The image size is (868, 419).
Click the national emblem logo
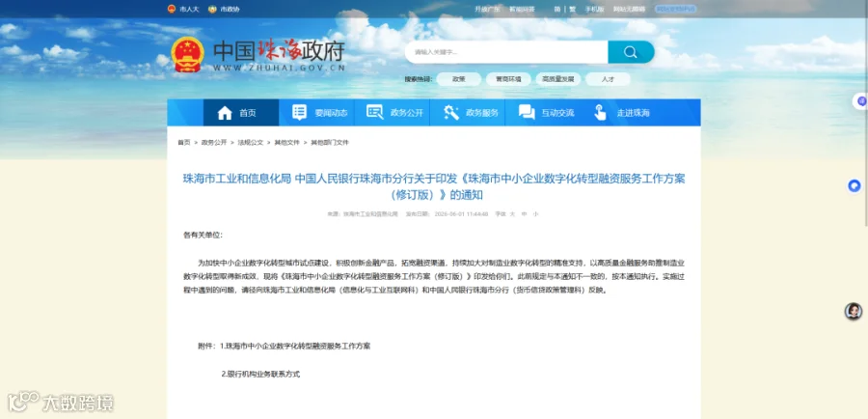tap(187, 54)
